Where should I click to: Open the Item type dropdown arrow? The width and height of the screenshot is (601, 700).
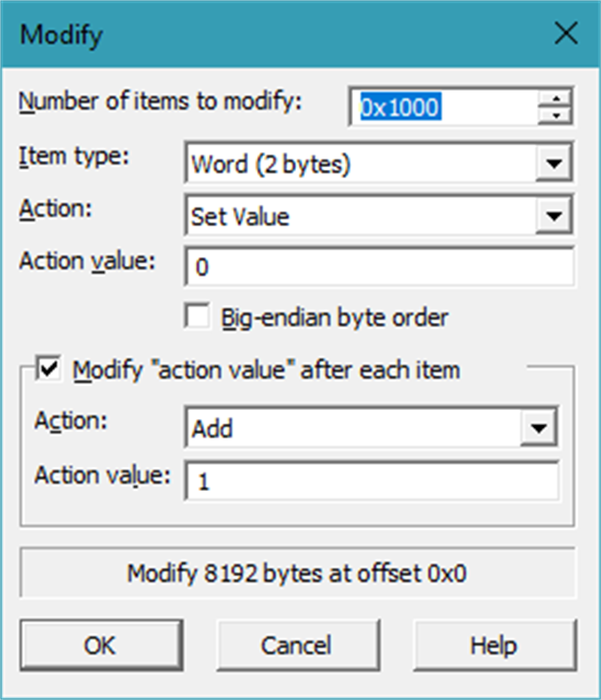[555, 164]
